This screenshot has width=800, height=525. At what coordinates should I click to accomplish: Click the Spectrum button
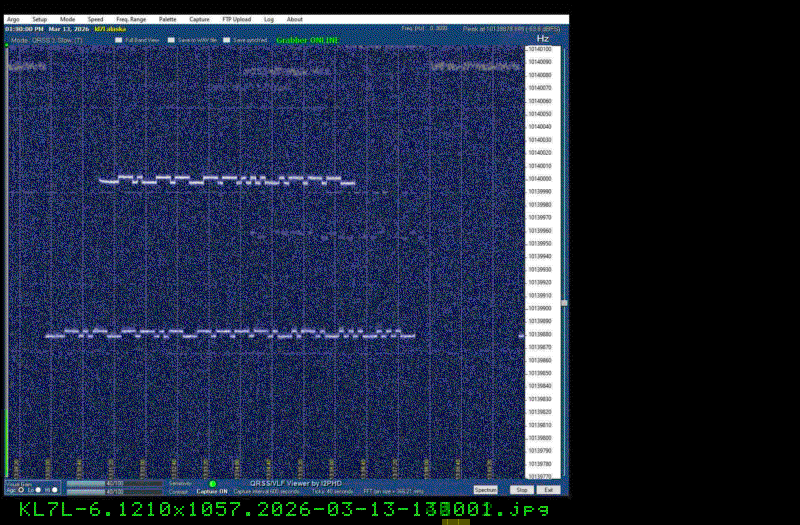[x=485, y=490]
